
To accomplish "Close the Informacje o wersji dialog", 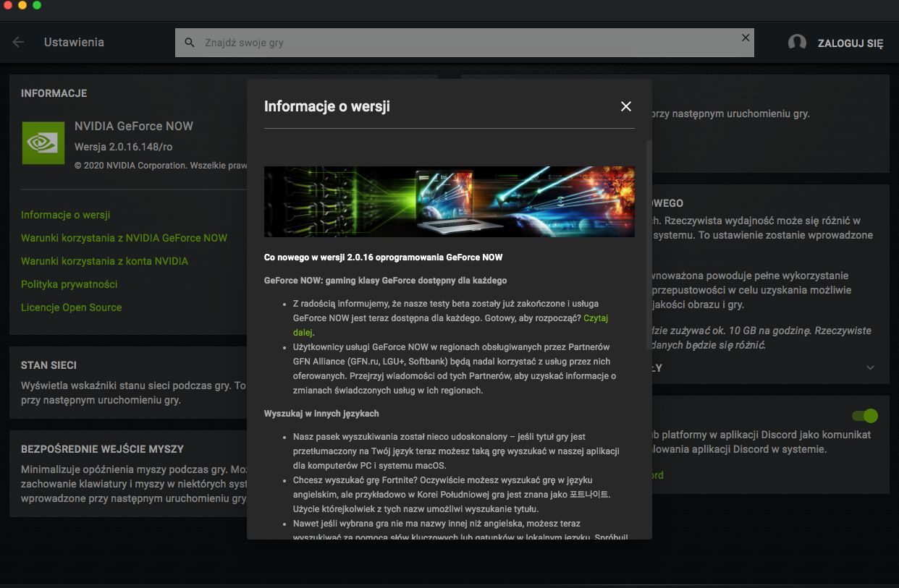I will [626, 106].
